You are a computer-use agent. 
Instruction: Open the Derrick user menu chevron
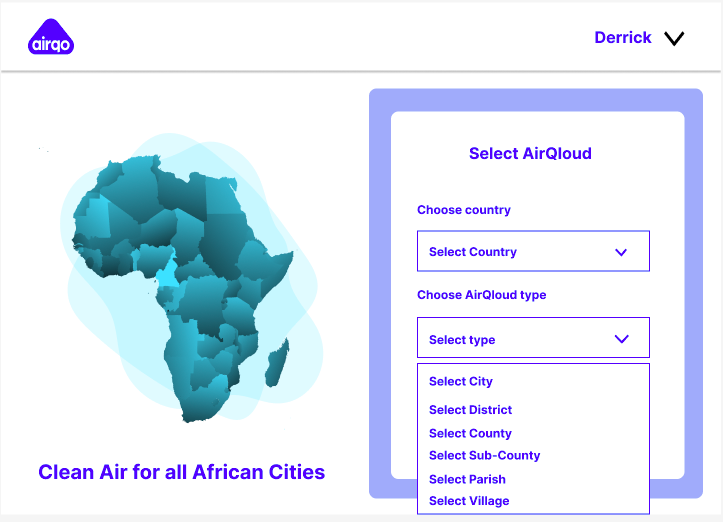pos(674,38)
